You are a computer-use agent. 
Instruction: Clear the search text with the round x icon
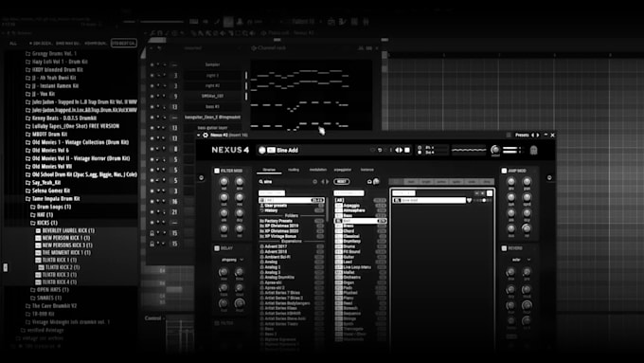click(x=315, y=181)
